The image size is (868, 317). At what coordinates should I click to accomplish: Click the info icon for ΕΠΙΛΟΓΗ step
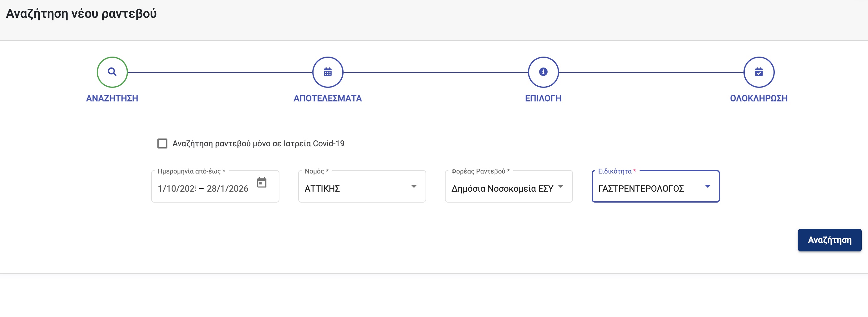click(x=543, y=72)
